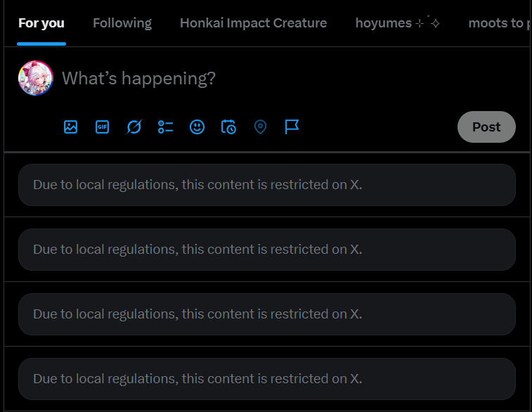The height and width of the screenshot is (412, 532).
Task: Add a media image to the post
Action: [70, 127]
